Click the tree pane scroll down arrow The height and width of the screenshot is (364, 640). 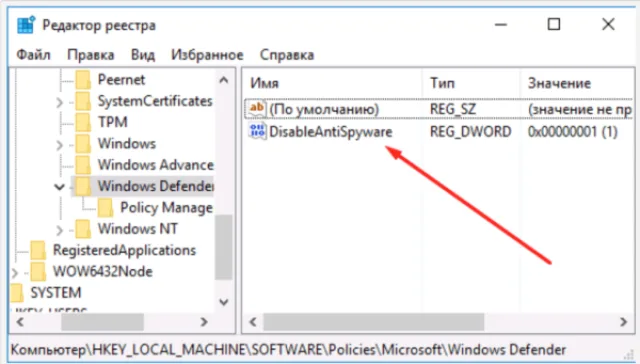(224, 302)
